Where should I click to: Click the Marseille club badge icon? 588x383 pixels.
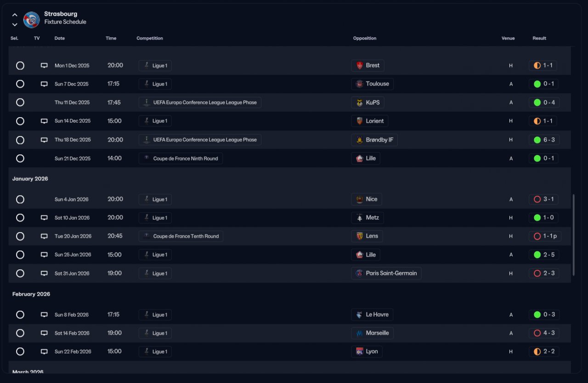tap(360, 333)
